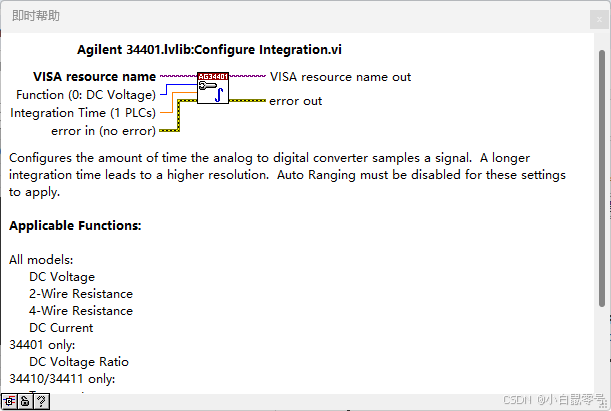This screenshot has height=411, width=611.
Task: Click All models: text
Action: point(41,260)
